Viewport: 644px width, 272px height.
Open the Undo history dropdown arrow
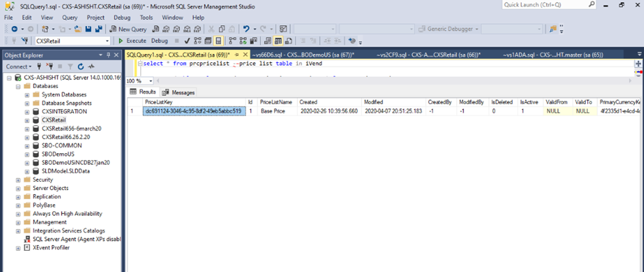pyautogui.click(x=255, y=29)
